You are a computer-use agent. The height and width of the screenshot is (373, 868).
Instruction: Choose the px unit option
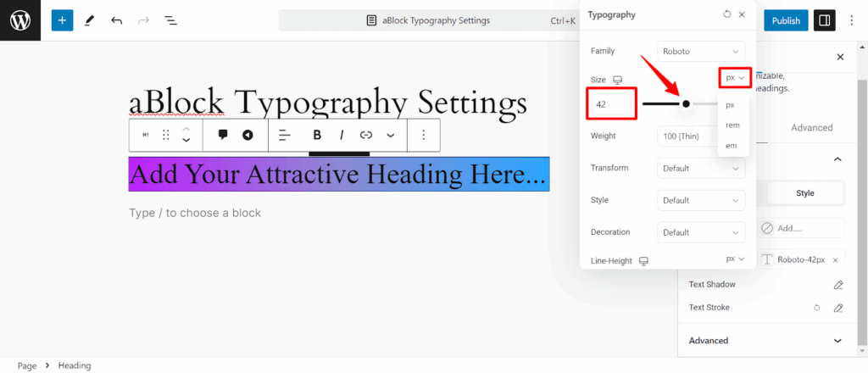[x=730, y=104]
